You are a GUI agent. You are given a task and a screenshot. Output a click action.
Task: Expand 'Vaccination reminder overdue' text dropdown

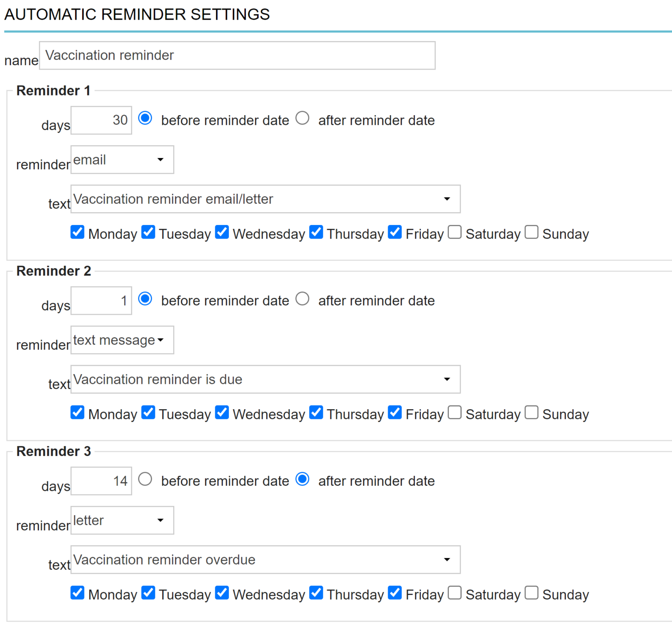point(265,560)
